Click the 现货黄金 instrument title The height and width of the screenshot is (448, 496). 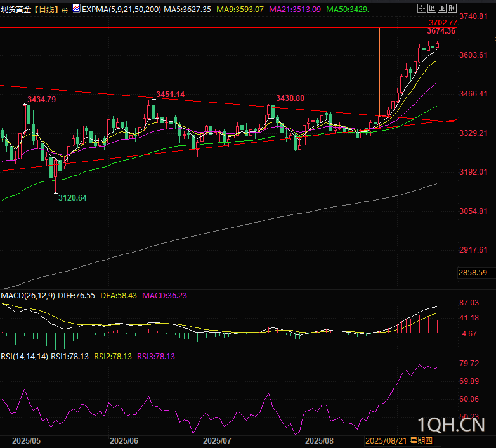pos(16,10)
